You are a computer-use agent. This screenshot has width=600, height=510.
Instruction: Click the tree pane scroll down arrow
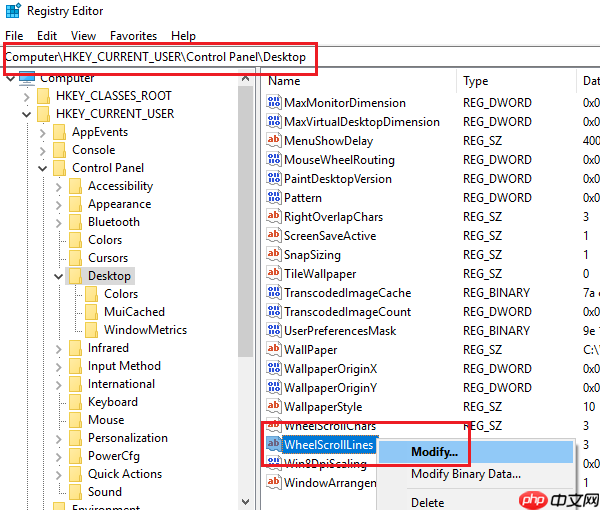tap(246, 501)
